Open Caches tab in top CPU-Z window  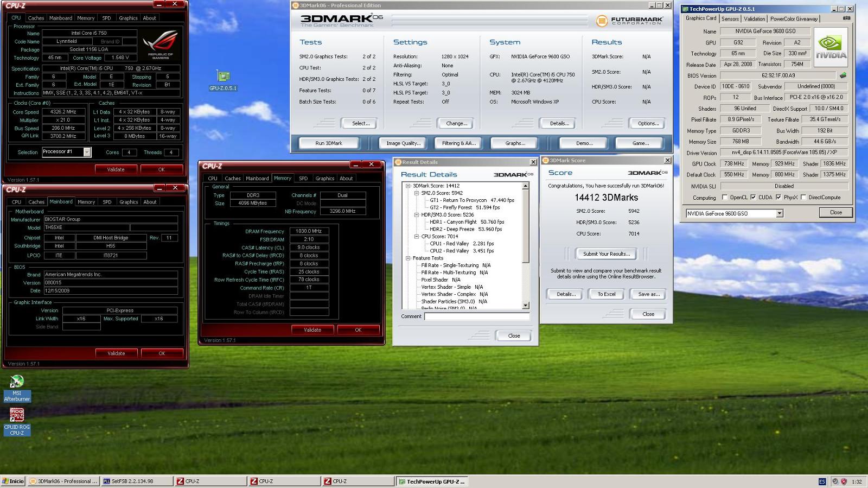click(x=36, y=18)
